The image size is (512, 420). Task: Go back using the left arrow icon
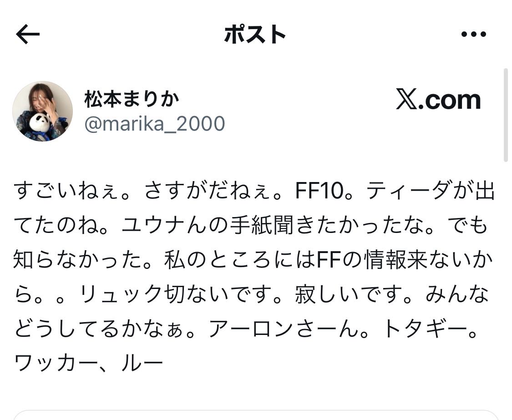[28, 34]
